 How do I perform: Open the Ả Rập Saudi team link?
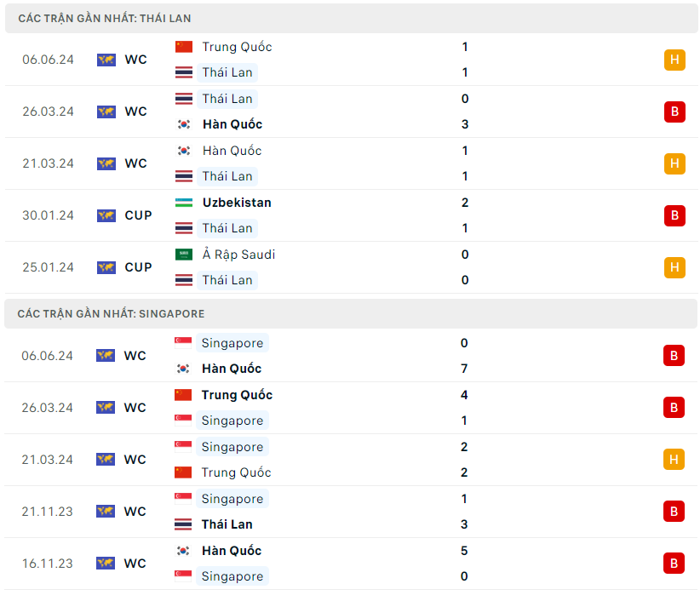point(238,255)
